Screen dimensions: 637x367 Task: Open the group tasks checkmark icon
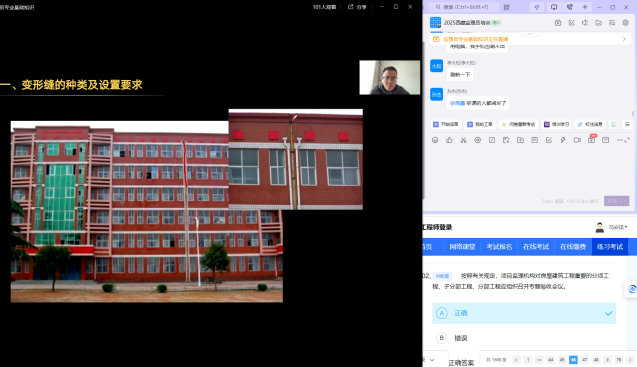click(572, 23)
